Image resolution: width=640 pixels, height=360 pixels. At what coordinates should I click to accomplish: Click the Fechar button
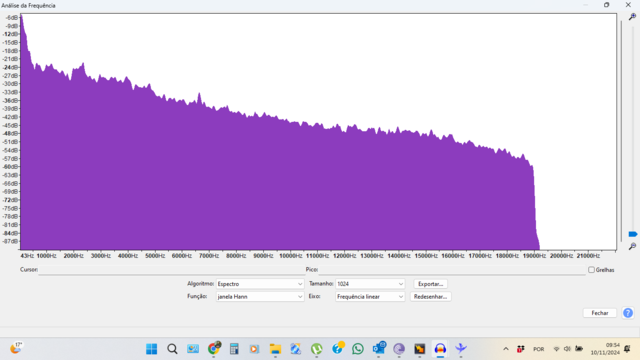click(600, 313)
